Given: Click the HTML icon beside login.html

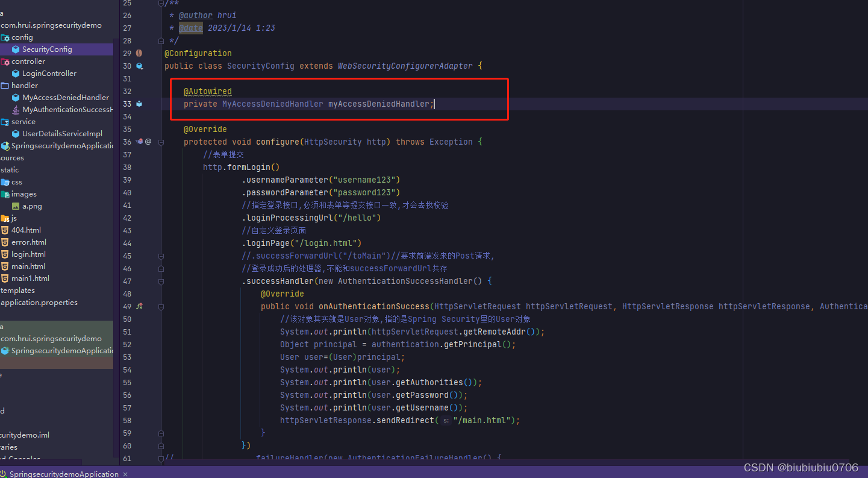Looking at the screenshot, I should (5, 254).
